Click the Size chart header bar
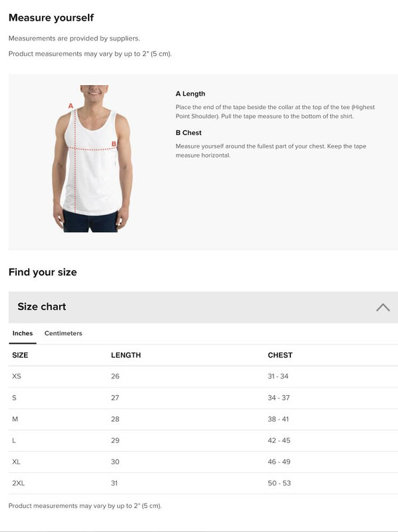 point(203,307)
